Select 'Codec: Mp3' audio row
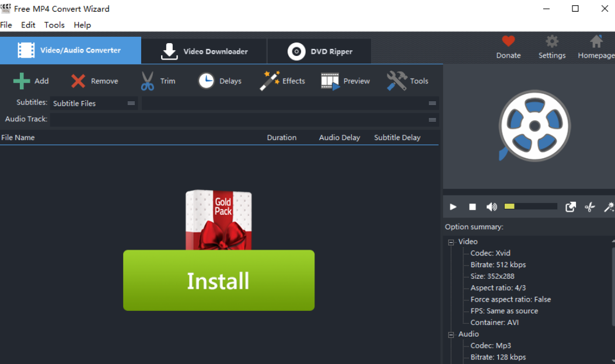 coord(491,345)
